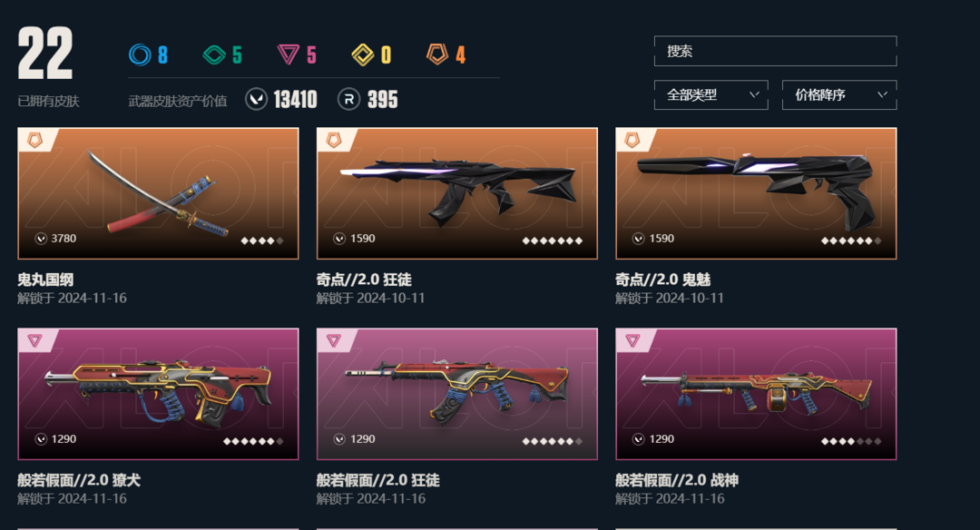Open the 价格降序 sort dropdown
980x530 pixels.
pyautogui.click(x=839, y=95)
